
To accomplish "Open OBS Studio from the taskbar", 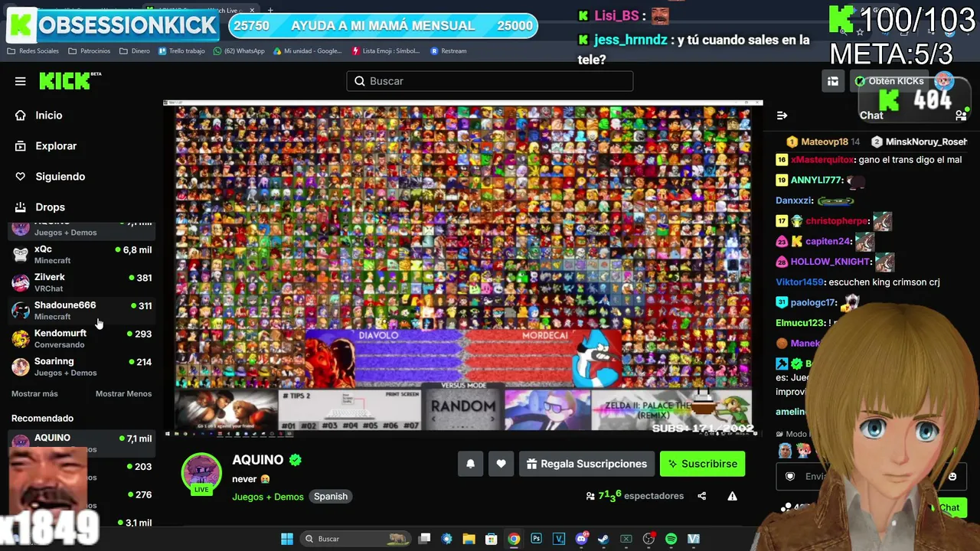I will [x=648, y=539].
